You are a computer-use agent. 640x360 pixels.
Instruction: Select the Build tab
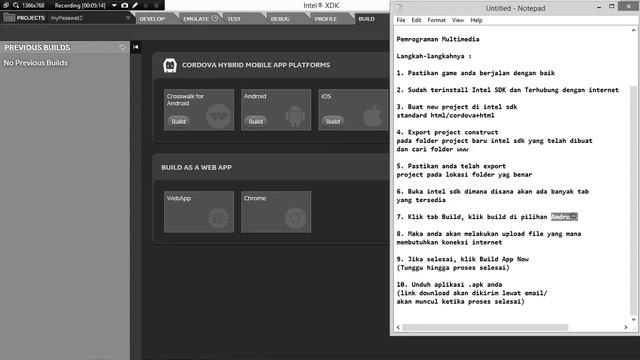[367, 19]
